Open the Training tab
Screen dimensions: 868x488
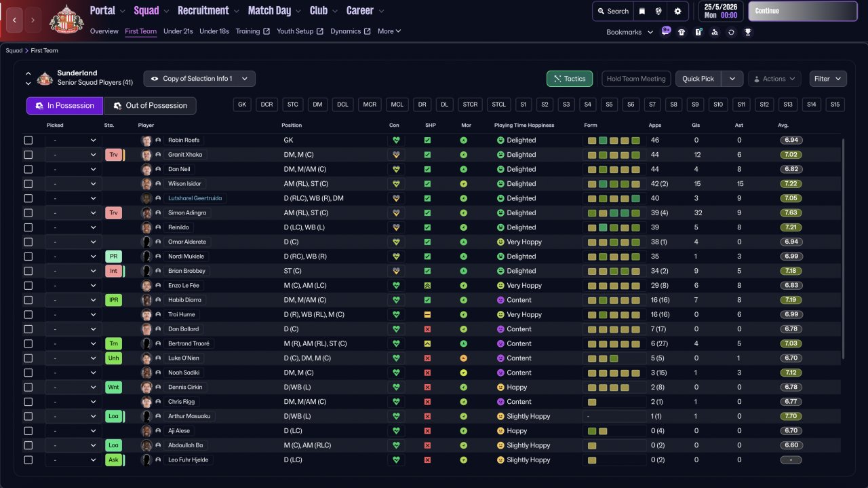point(253,31)
